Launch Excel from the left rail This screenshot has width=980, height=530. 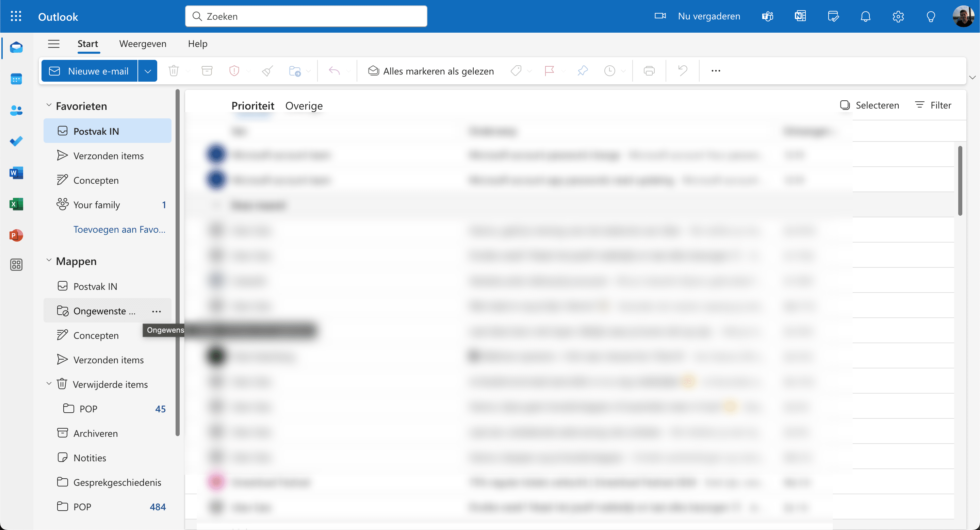16,204
